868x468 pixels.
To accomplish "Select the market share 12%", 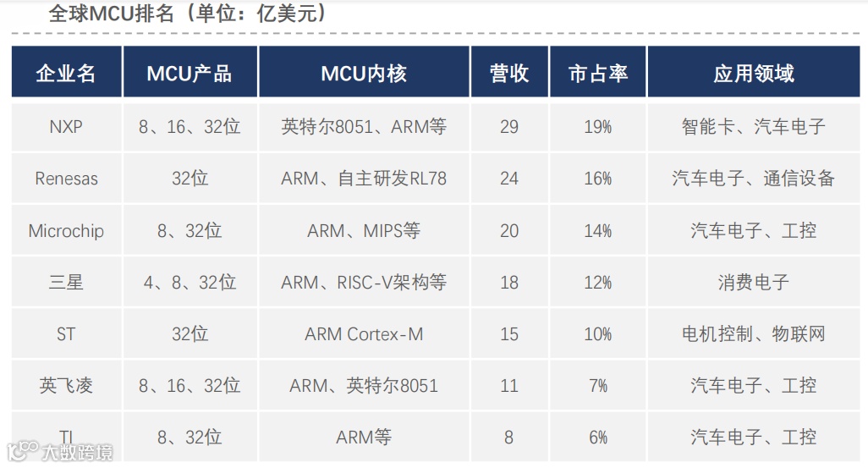I will pyautogui.click(x=598, y=283).
